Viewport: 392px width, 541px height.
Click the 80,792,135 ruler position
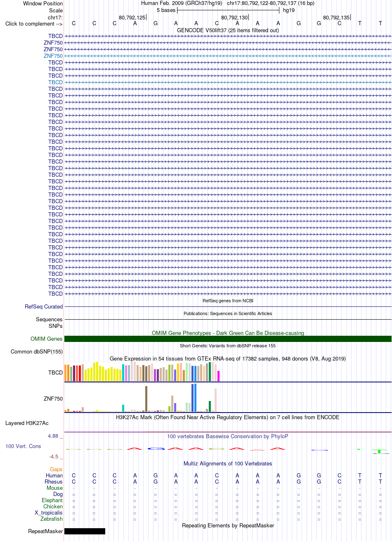click(336, 17)
